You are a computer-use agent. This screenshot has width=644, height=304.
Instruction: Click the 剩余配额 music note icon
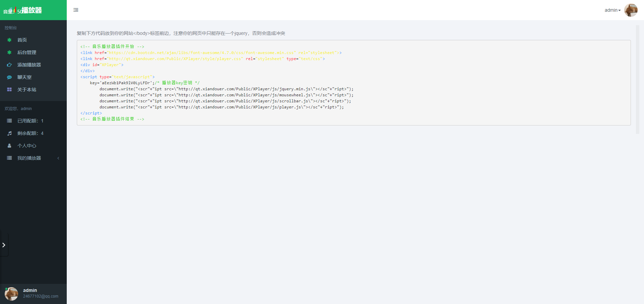[9, 133]
